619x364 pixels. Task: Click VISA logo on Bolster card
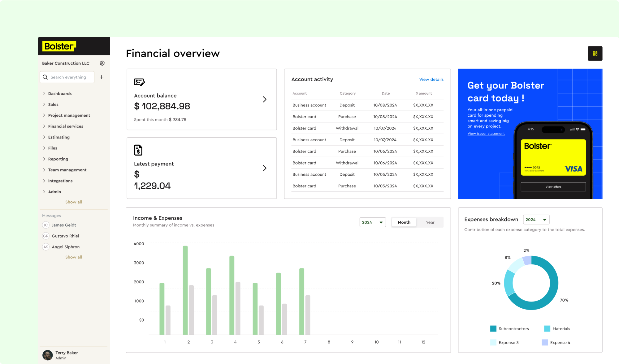[573, 169]
